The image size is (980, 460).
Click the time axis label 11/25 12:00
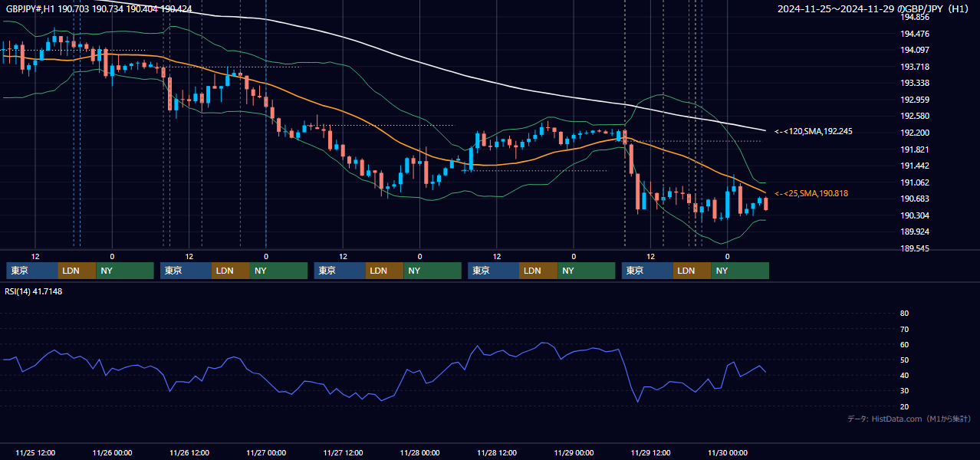click(35, 453)
